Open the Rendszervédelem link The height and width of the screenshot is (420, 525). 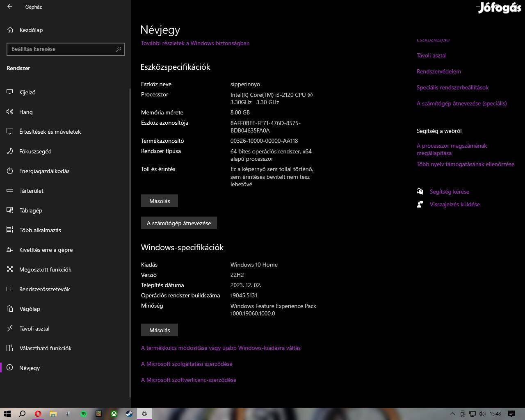pos(439,71)
